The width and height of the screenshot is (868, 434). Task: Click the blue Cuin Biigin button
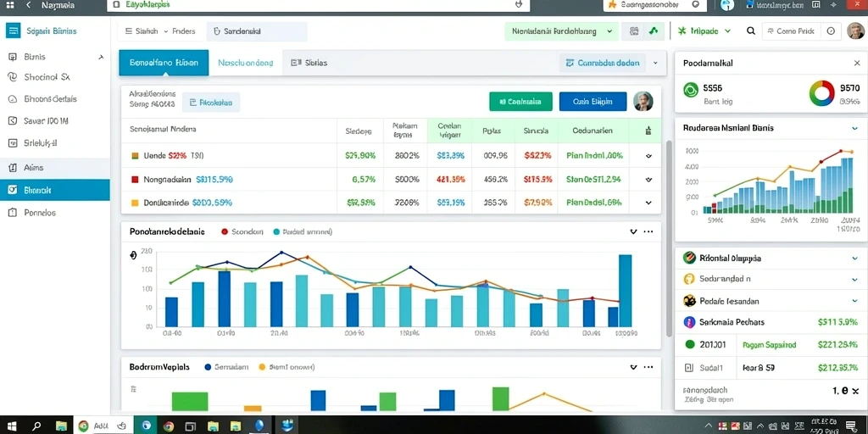[x=593, y=102]
